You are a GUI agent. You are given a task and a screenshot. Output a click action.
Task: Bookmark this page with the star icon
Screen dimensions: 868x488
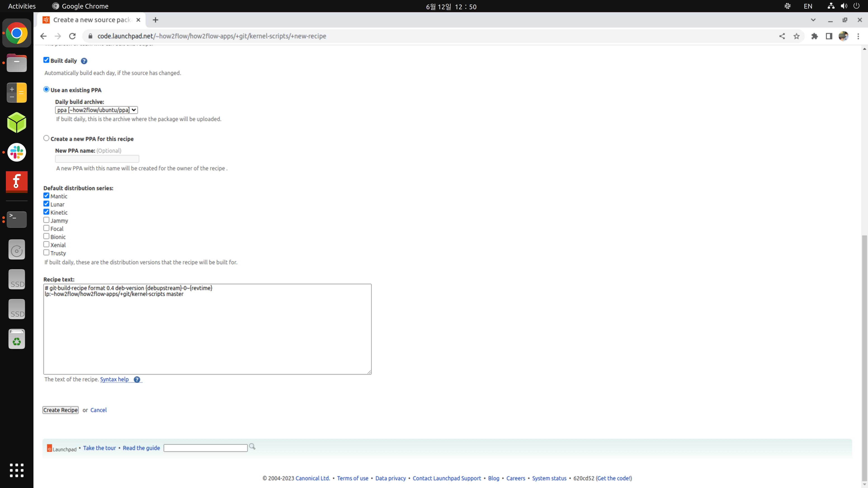point(796,36)
